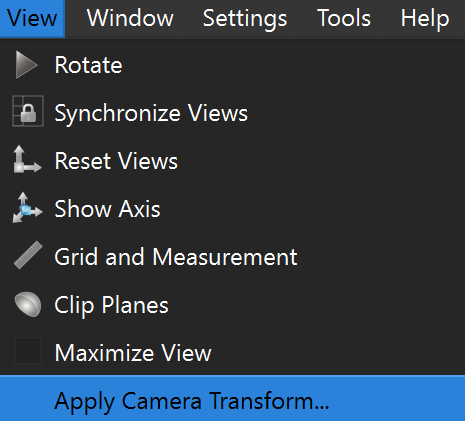Click the Rotate play-arrow icon

pyautogui.click(x=26, y=65)
